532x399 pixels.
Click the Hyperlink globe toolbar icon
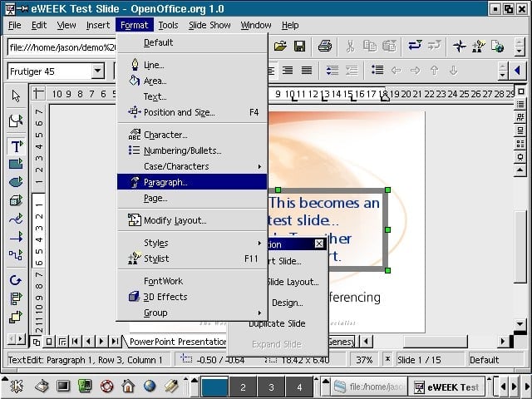click(x=497, y=46)
